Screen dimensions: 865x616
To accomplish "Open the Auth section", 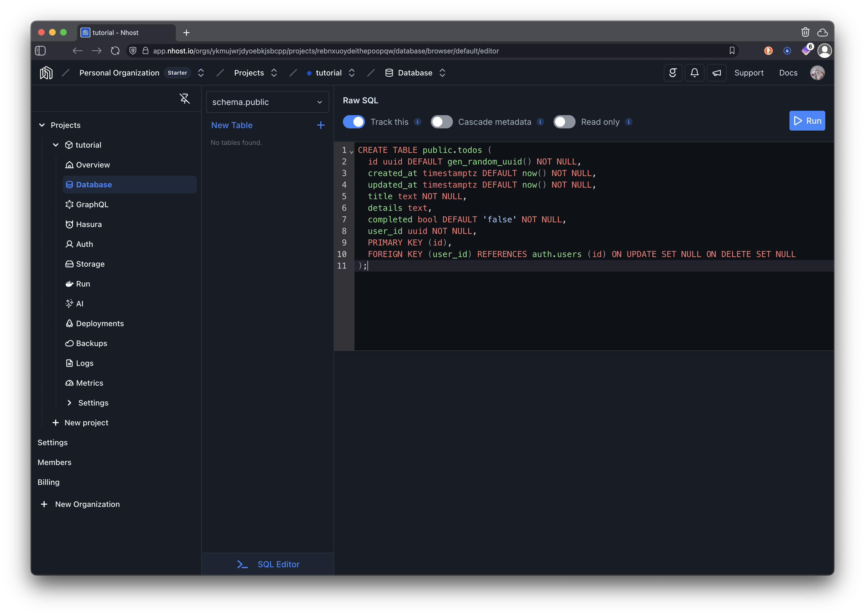I will coord(84,244).
